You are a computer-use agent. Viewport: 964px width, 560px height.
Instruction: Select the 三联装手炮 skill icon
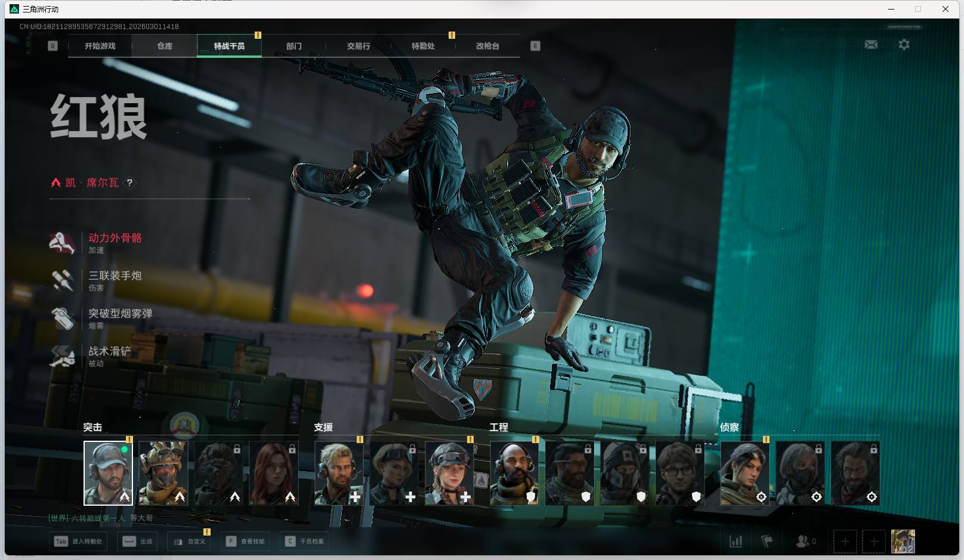[62, 280]
